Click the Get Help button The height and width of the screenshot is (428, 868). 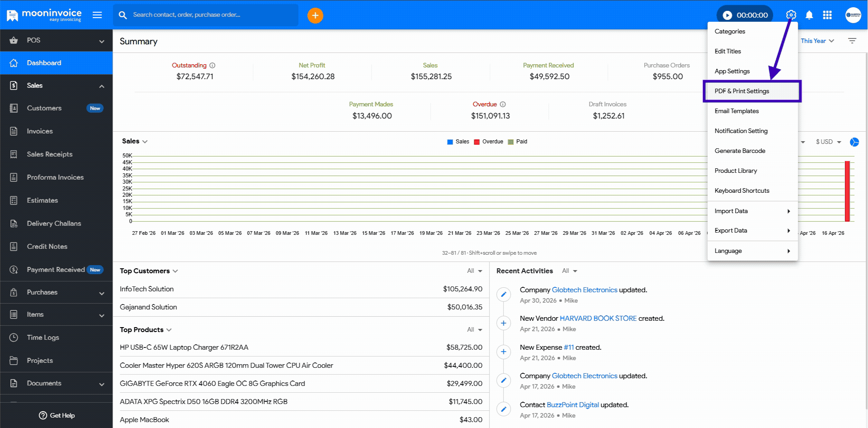pos(57,415)
